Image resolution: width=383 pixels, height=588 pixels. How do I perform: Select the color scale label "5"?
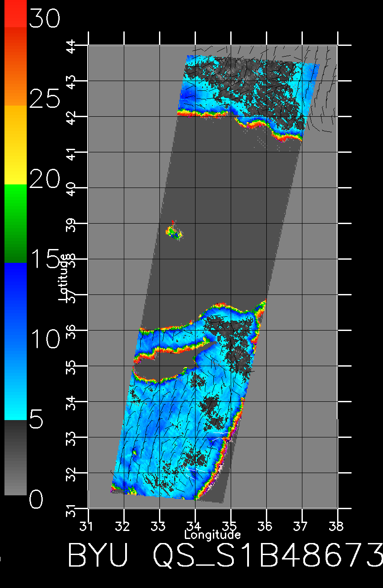37,419
